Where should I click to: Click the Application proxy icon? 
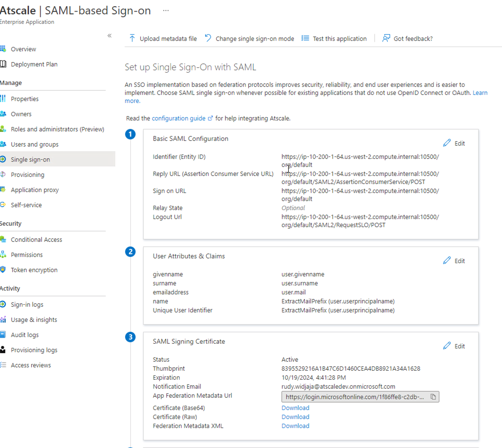(3, 190)
